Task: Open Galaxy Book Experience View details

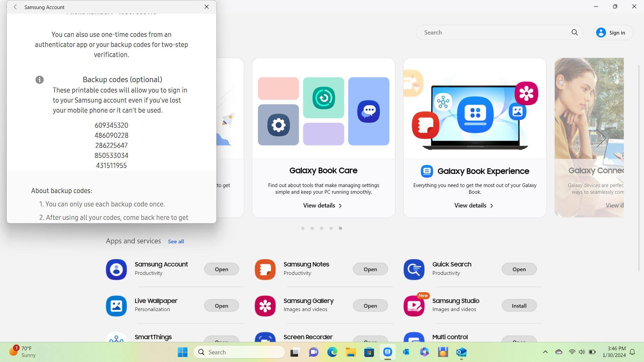Action: pos(474,205)
